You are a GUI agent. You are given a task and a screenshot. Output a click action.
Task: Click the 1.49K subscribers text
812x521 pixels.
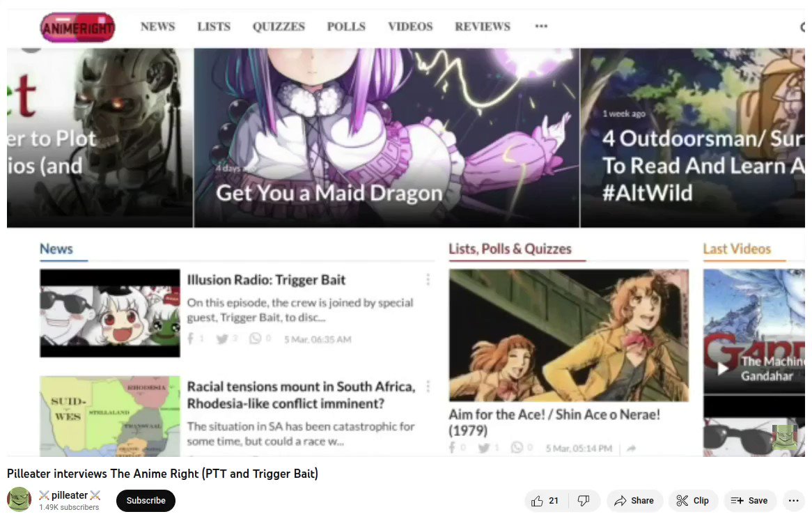pyautogui.click(x=69, y=508)
